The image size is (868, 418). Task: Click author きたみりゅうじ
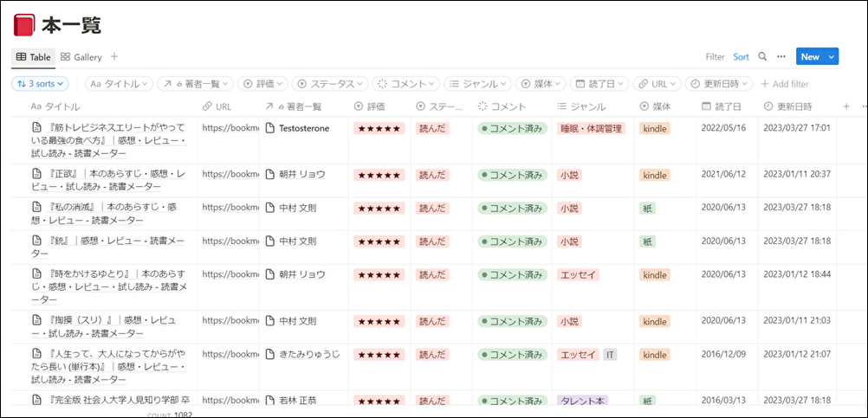(x=309, y=354)
